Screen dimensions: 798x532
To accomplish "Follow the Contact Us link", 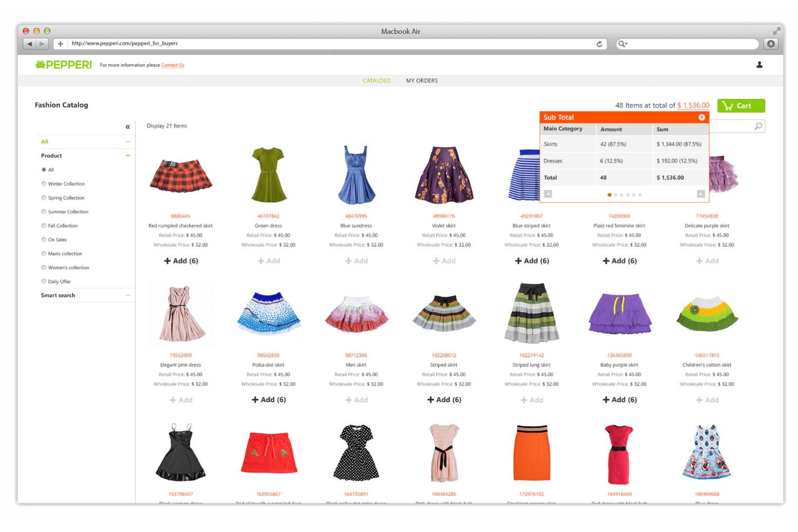I will tap(173, 65).
